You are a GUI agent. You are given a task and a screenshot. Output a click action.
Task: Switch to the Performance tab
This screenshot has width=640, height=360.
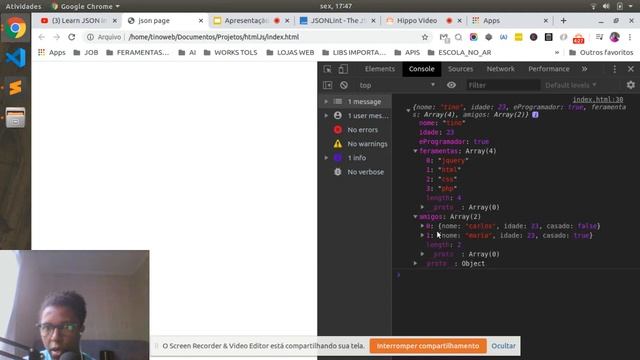point(549,69)
